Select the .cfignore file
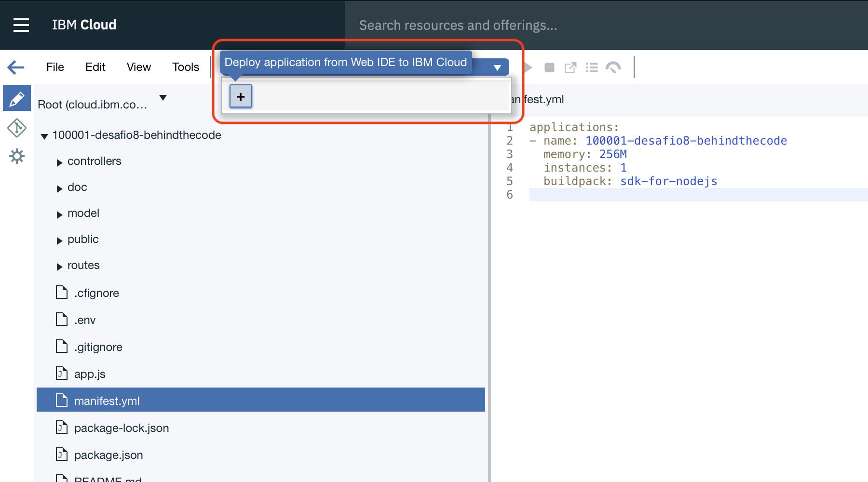The width and height of the screenshot is (868, 482). point(96,293)
